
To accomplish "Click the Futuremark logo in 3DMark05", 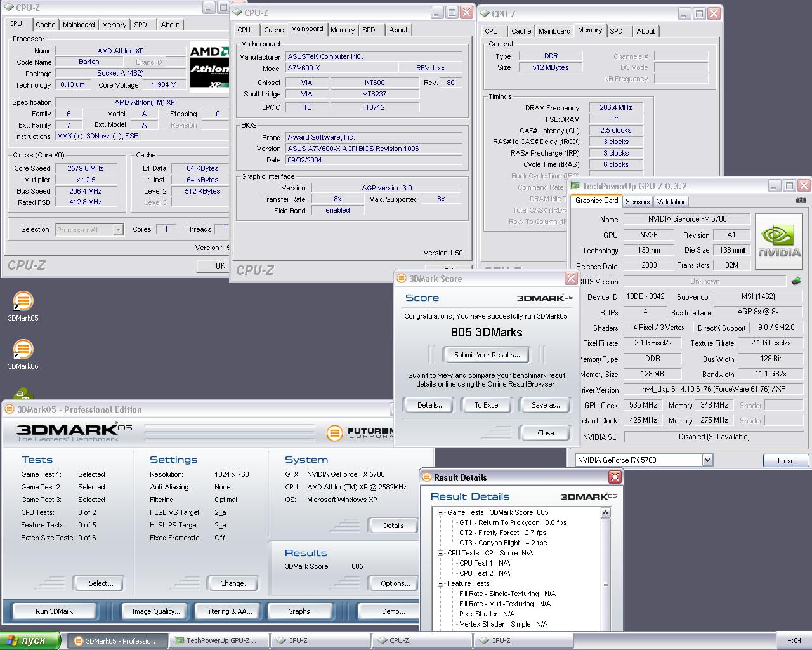I will [x=360, y=433].
